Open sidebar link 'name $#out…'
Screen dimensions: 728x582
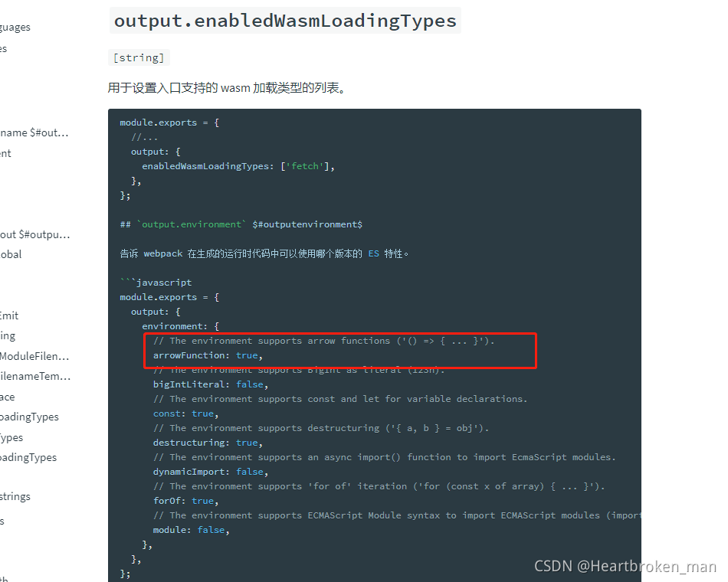[34, 132]
